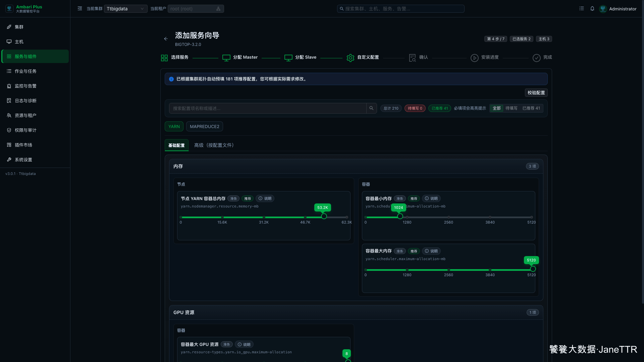Click the 节点 YARN 容器总内存 slider handle
This screenshot has height=362, width=644.
pyautogui.click(x=324, y=216)
